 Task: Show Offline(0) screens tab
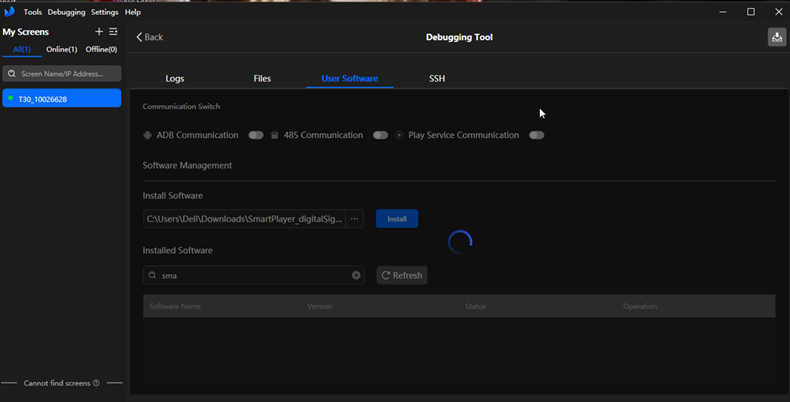101,49
